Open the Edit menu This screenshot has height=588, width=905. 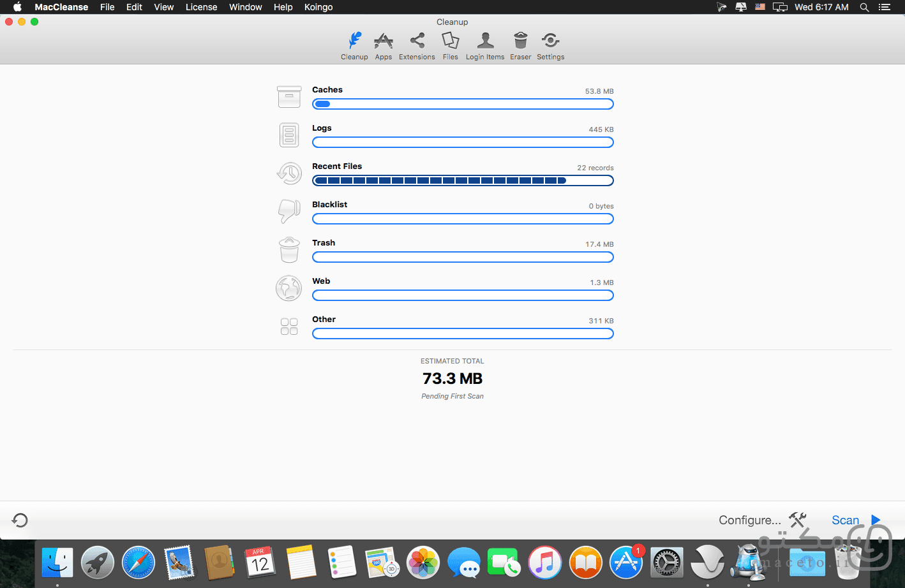point(134,7)
